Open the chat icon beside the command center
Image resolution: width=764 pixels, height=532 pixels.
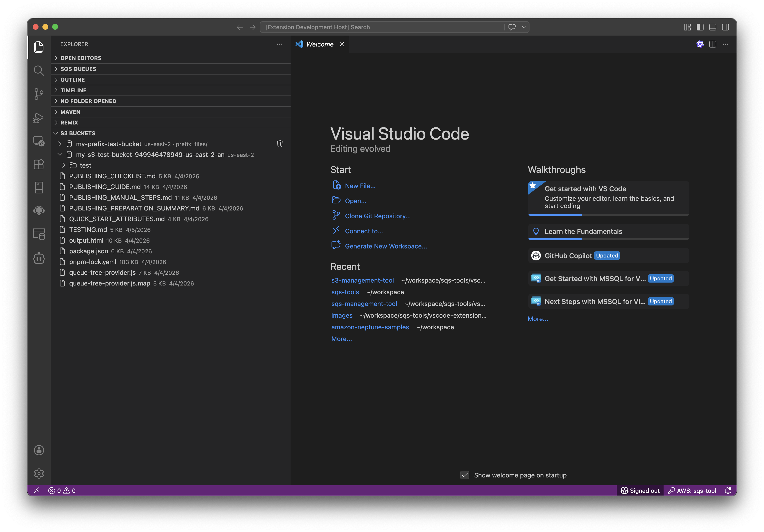tap(512, 27)
